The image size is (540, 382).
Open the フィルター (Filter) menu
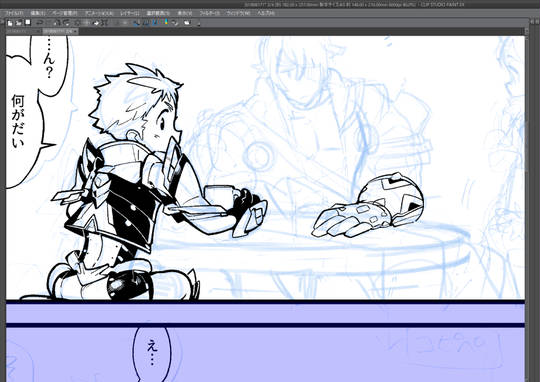[x=209, y=13]
